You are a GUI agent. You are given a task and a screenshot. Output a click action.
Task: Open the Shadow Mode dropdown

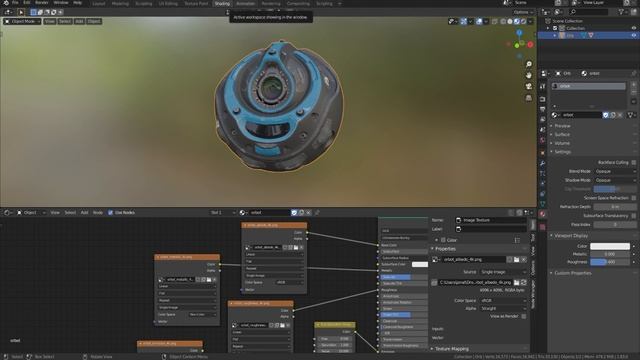tap(615, 180)
